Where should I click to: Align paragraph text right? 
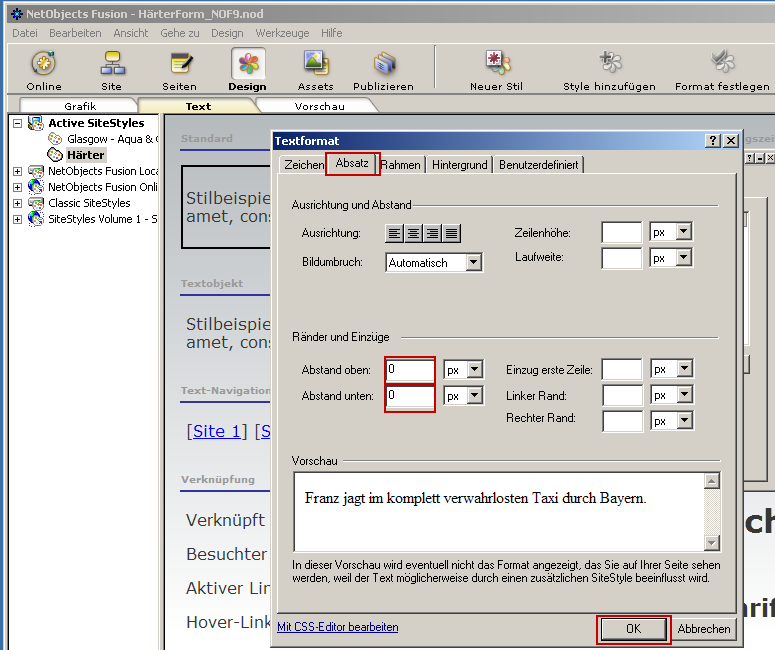point(432,233)
